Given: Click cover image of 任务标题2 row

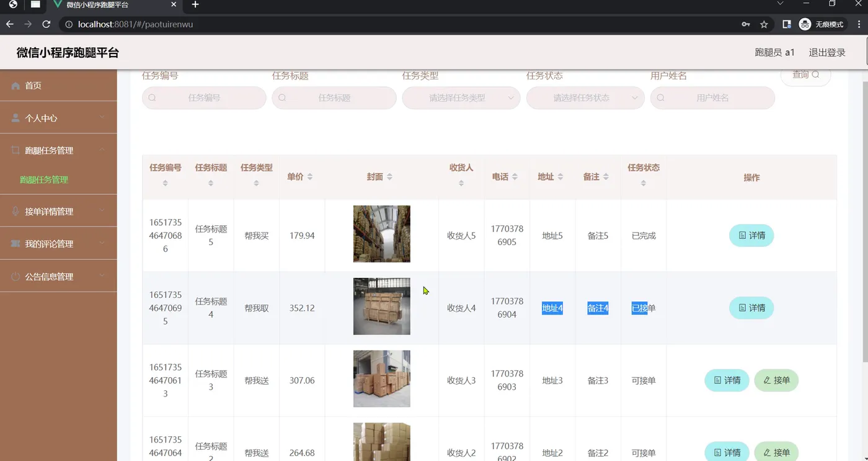Looking at the screenshot, I should pos(382,442).
